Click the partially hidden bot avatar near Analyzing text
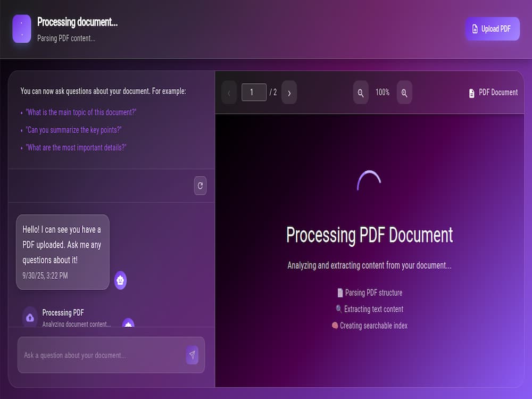The height and width of the screenshot is (399, 532). tap(128, 322)
